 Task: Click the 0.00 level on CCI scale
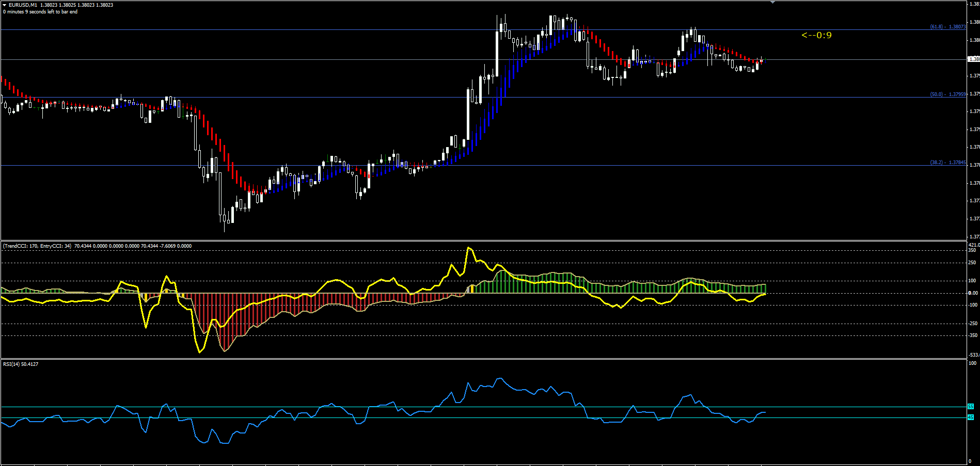coord(973,293)
